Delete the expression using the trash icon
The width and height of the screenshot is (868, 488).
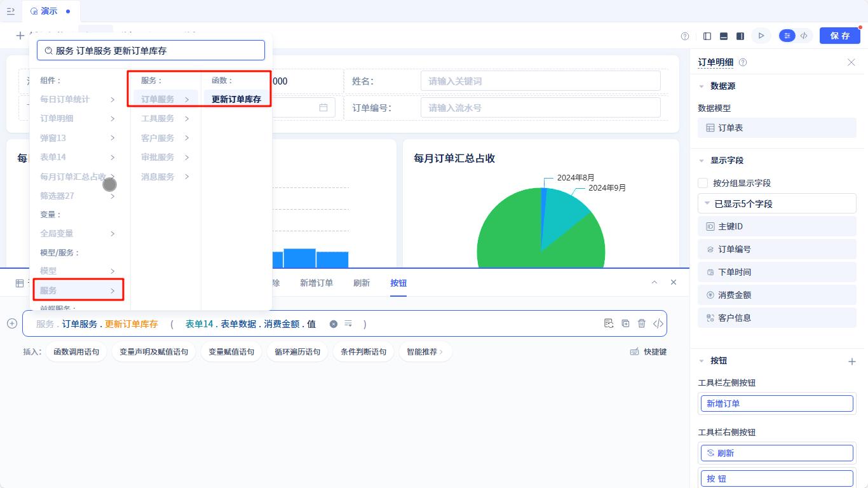tap(642, 323)
